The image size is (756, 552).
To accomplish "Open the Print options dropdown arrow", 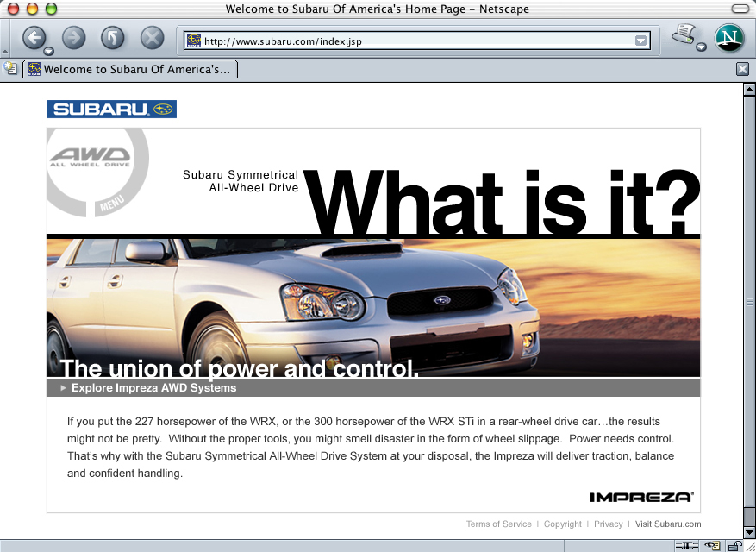I will (x=701, y=47).
